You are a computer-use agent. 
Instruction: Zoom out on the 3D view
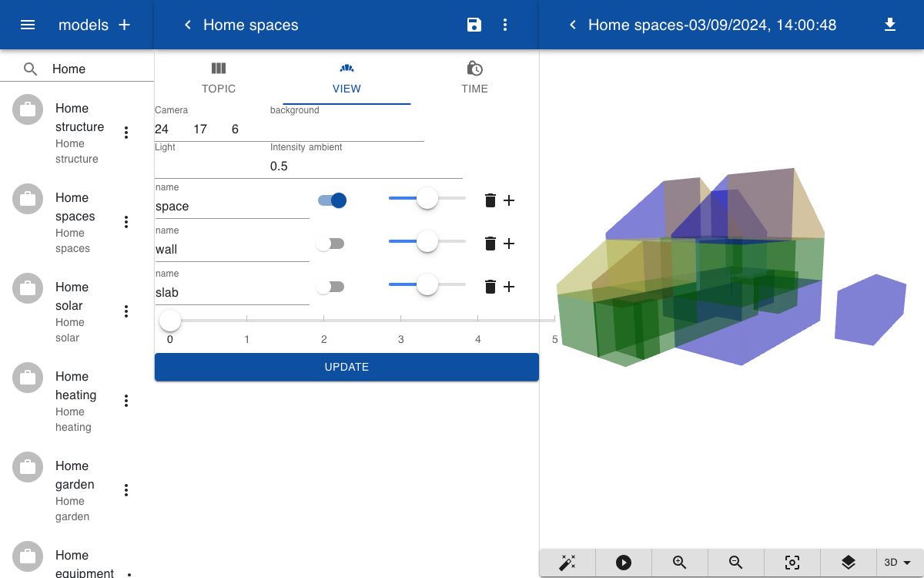click(x=736, y=563)
